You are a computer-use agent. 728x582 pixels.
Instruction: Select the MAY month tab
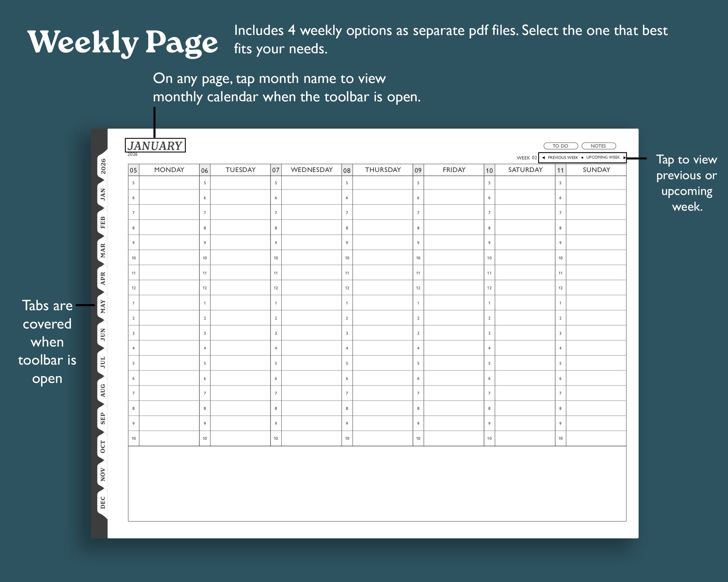103,307
